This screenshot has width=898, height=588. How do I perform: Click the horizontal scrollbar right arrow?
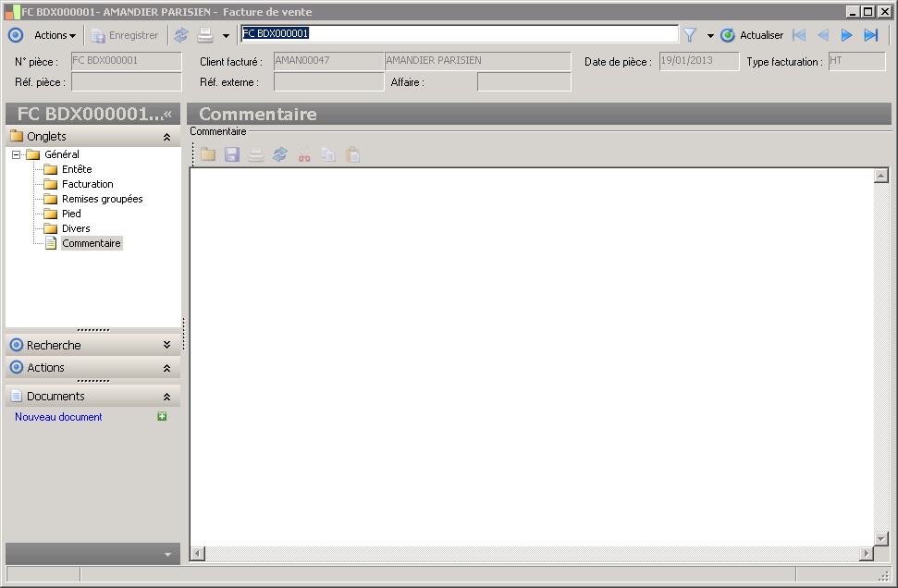click(x=867, y=553)
